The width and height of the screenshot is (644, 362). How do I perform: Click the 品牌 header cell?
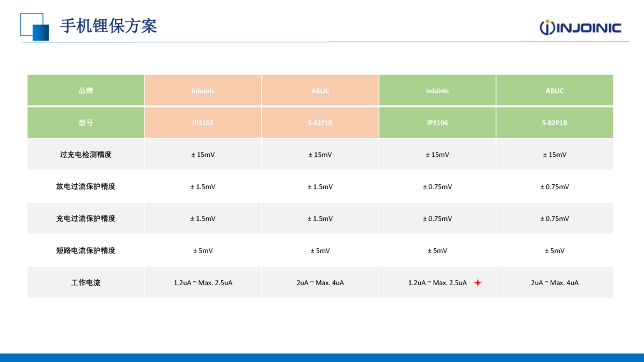pyautogui.click(x=86, y=90)
